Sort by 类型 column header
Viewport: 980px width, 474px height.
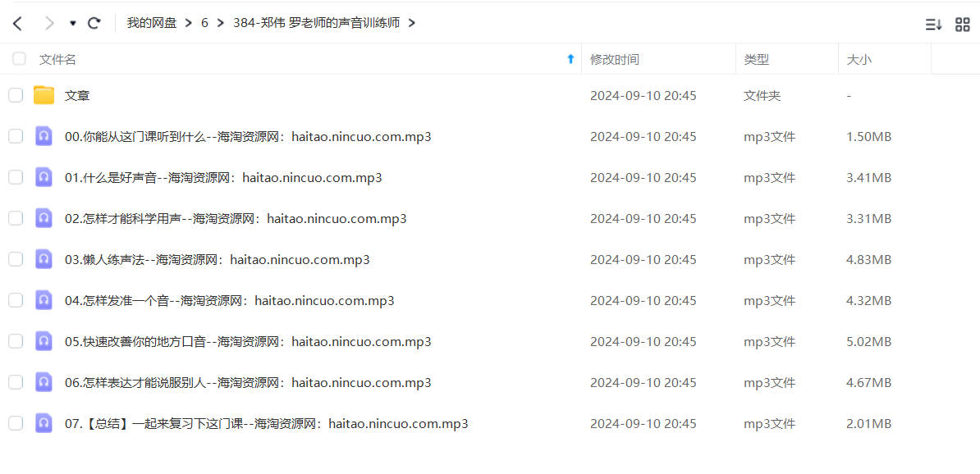(756, 59)
